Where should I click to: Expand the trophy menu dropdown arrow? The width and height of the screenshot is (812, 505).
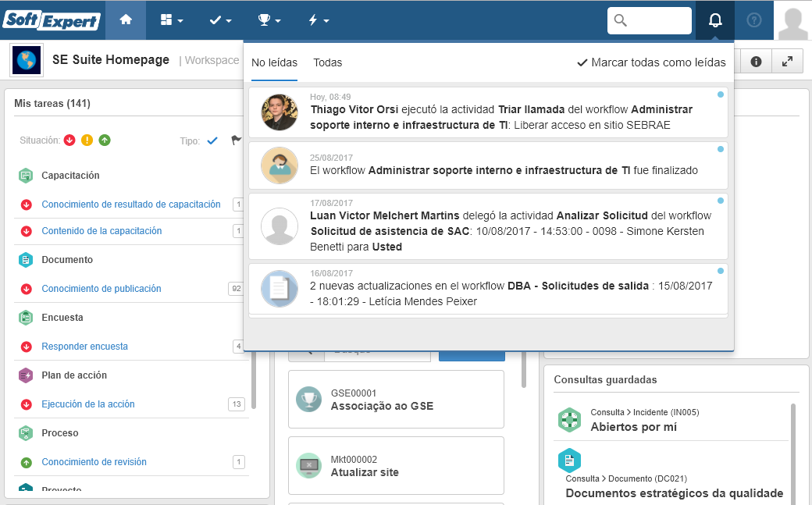(278, 21)
